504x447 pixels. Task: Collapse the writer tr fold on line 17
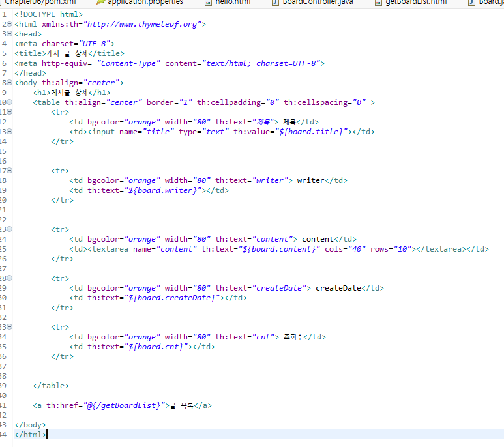click(10, 171)
